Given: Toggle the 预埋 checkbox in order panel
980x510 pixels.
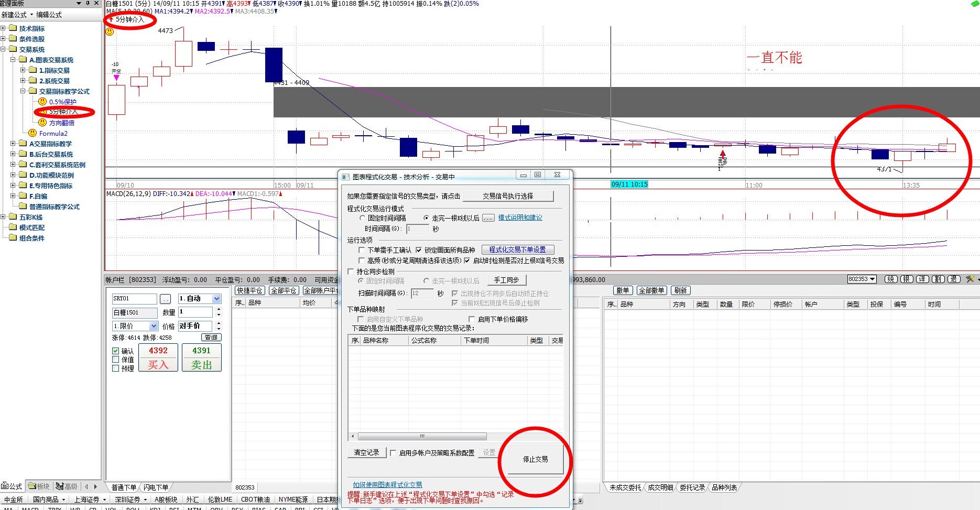Looking at the screenshot, I should tap(115, 368).
